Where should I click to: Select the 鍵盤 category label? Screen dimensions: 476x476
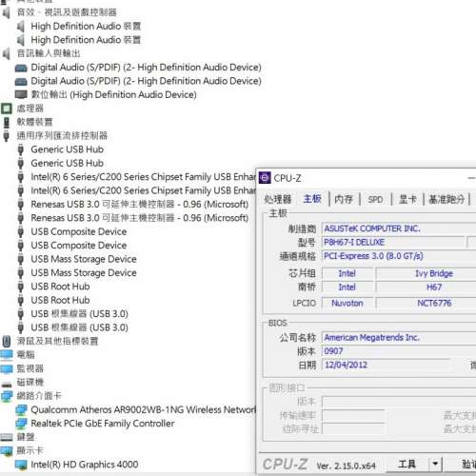point(26,437)
